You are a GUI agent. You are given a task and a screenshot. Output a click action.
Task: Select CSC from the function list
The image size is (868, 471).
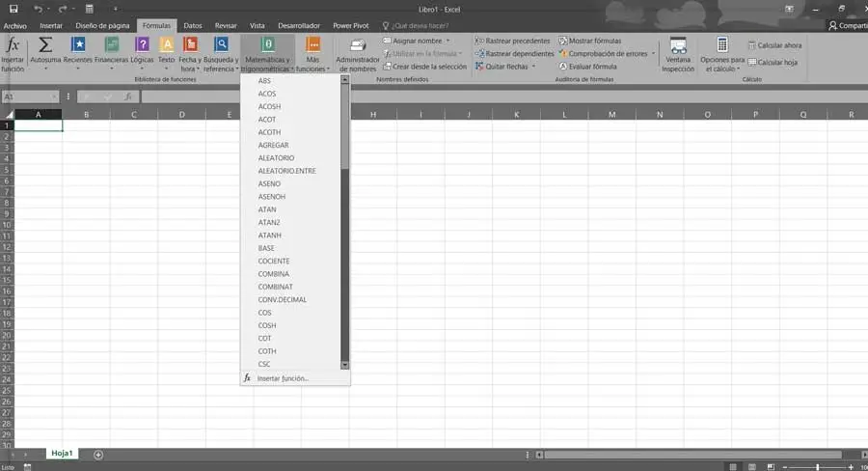pyautogui.click(x=291, y=364)
